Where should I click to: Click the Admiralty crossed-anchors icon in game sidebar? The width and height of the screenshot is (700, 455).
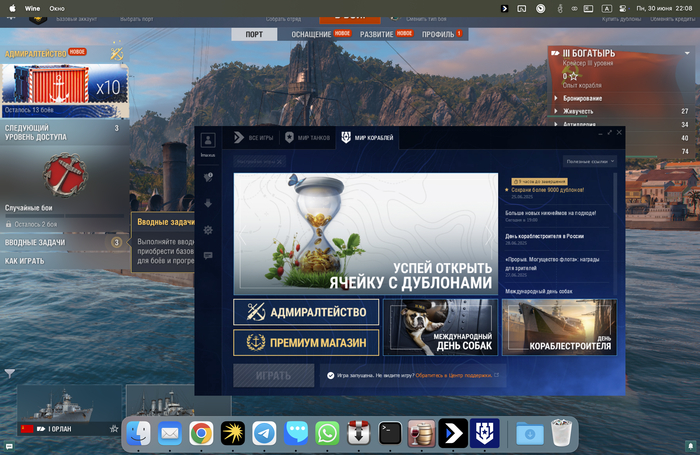[x=117, y=54]
